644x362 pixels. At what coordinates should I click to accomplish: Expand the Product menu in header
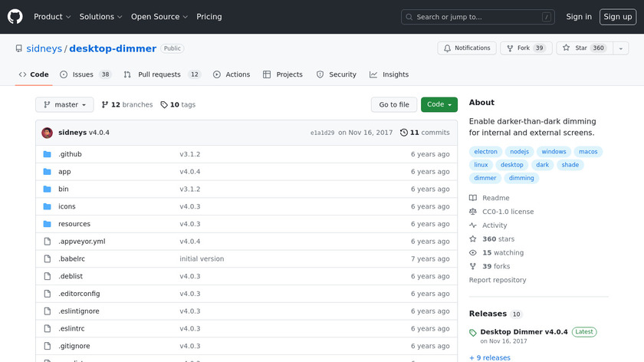pyautogui.click(x=52, y=17)
